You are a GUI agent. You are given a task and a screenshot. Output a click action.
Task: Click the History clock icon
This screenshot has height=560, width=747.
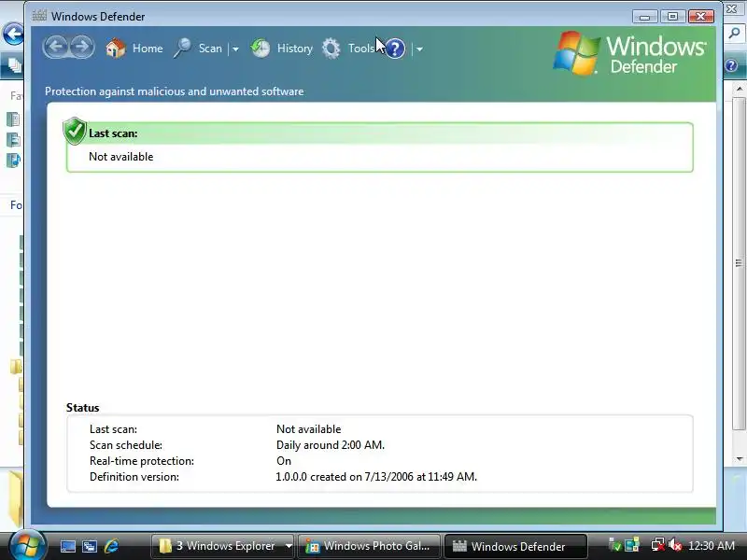pos(261,49)
